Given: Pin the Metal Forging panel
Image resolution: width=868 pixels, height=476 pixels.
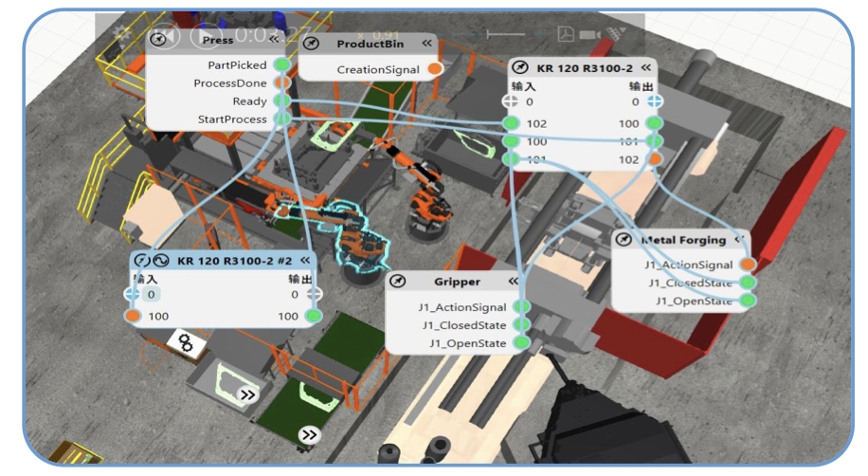Looking at the screenshot, I should click(624, 239).
